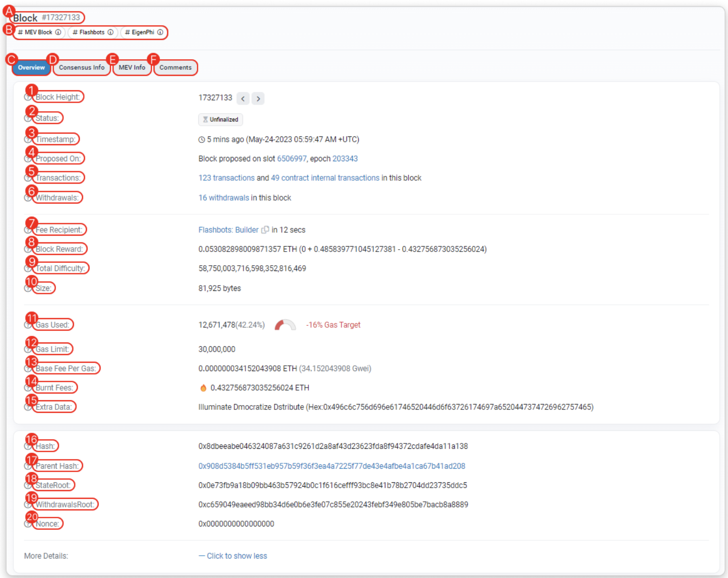
Task: Click the StateRoot value 0x0e73fb9a18b0...
Action: click(333, 485)
